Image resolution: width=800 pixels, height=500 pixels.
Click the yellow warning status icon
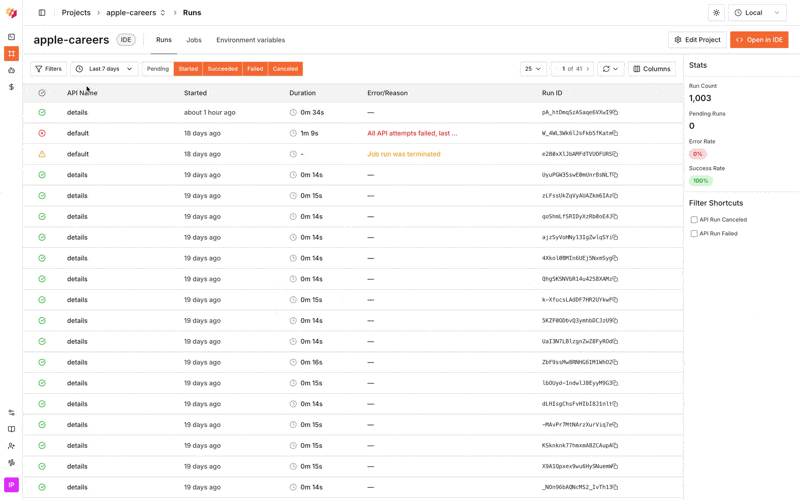click(x=42, y=154)
